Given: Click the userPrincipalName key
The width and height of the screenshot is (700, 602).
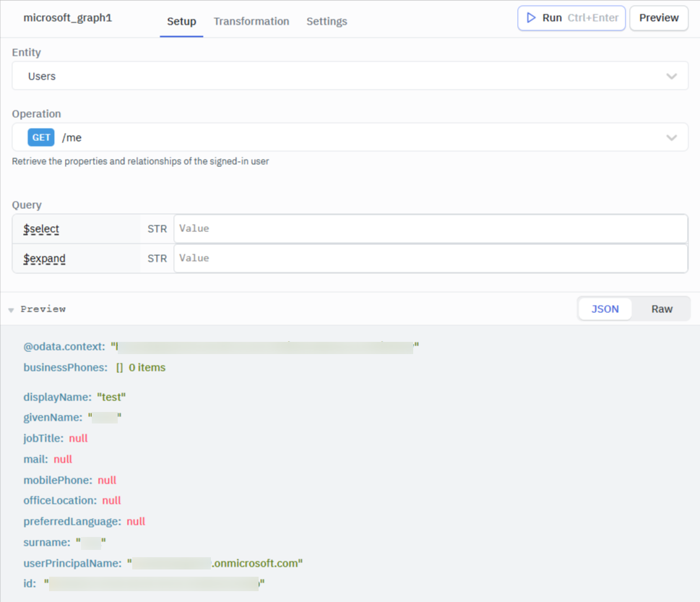Looking at the screenshot, I should pos(72,564).
